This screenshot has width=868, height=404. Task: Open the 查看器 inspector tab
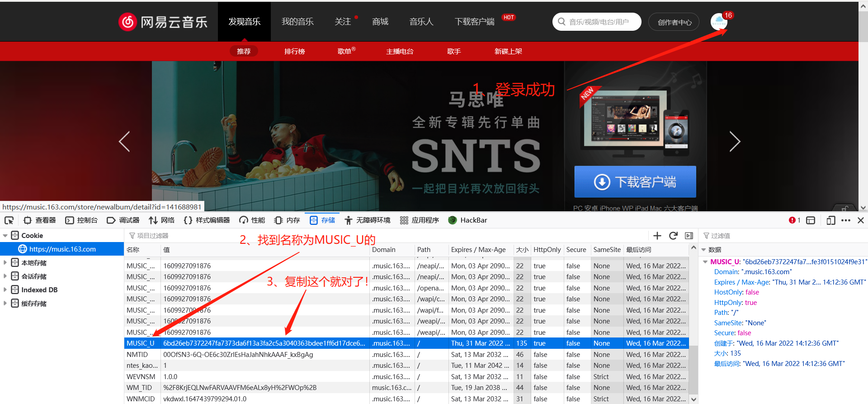[40, 220]
